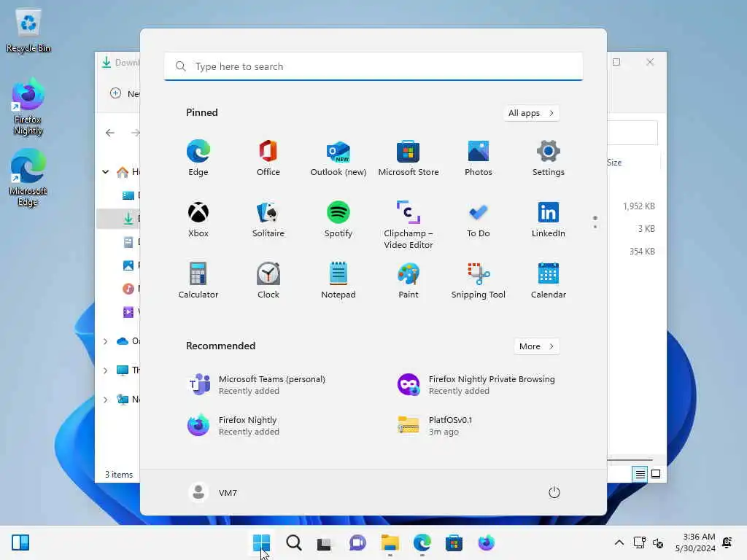Open Outlook (new) app
The height and width of the screenshot is (560, 747).
pos(338,158)
